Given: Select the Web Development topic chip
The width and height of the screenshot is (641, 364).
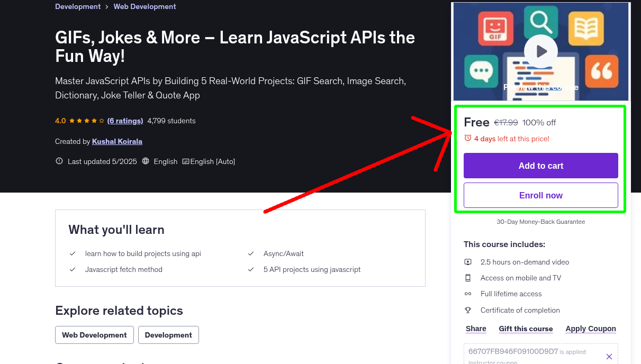Looking at the screenshot, I should click(94, 334).
